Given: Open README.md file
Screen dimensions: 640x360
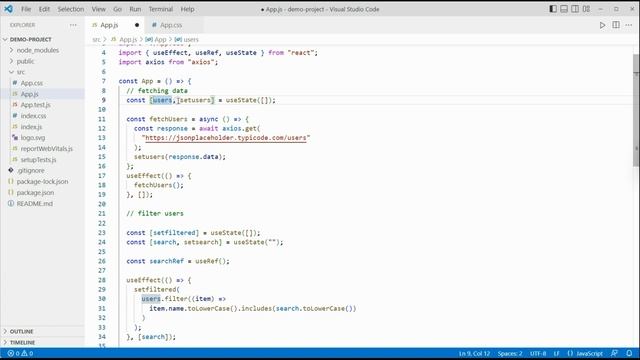Looking at the screenshot, I should [x=35, y=204].
